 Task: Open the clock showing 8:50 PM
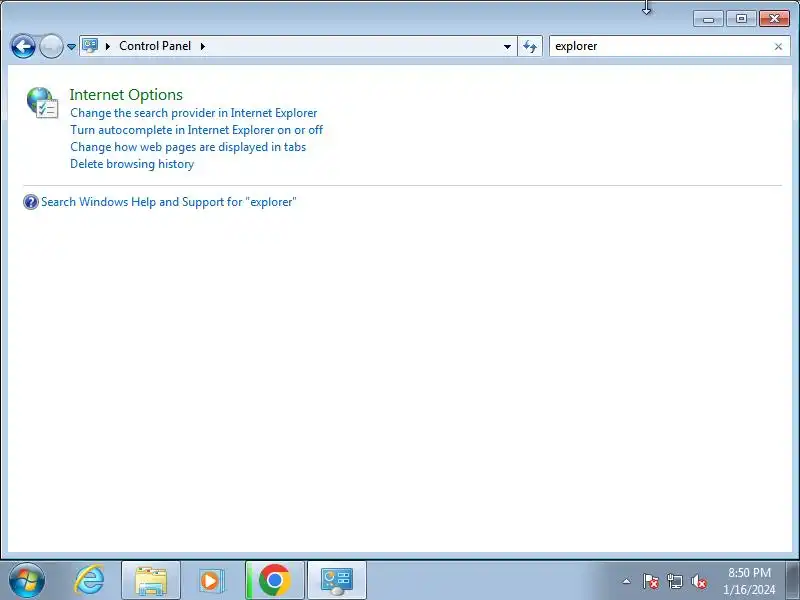[749, 581]
